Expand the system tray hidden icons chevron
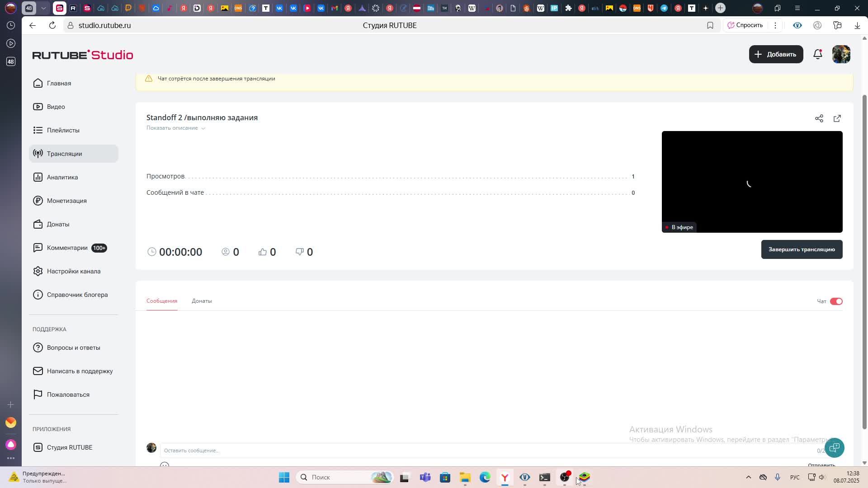This screenshot has height=488, width=868. (x=748, y=477)
